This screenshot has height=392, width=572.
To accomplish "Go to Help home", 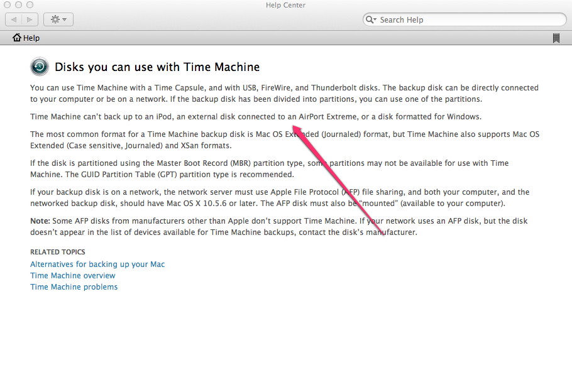I will point(26,38).
